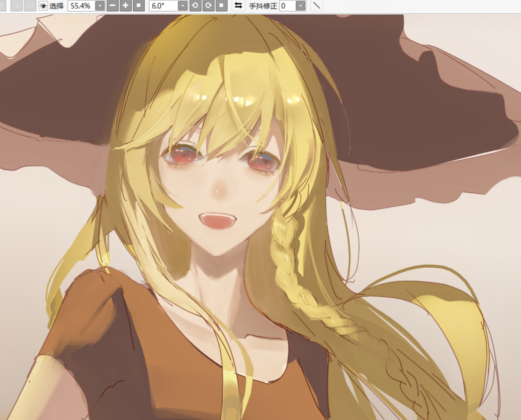Click the 55.4% zoom level field
Screen dimensions: 521x420
pos(81,6)
